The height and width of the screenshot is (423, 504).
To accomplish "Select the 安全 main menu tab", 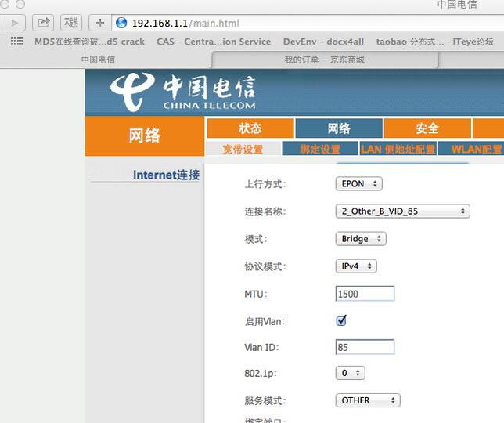I will 427,128.
